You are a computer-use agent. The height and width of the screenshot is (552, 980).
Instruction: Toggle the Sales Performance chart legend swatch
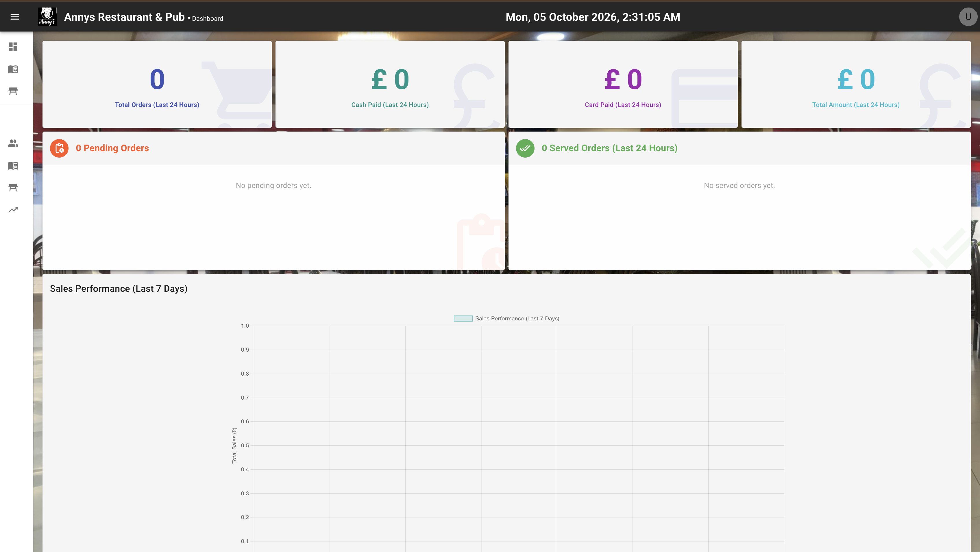(463, 318)
